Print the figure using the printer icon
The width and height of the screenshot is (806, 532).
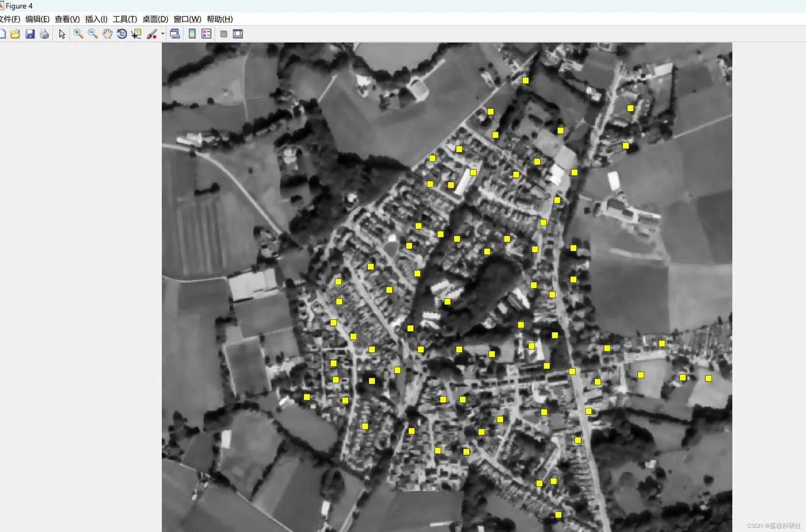[x=44, y=34]
